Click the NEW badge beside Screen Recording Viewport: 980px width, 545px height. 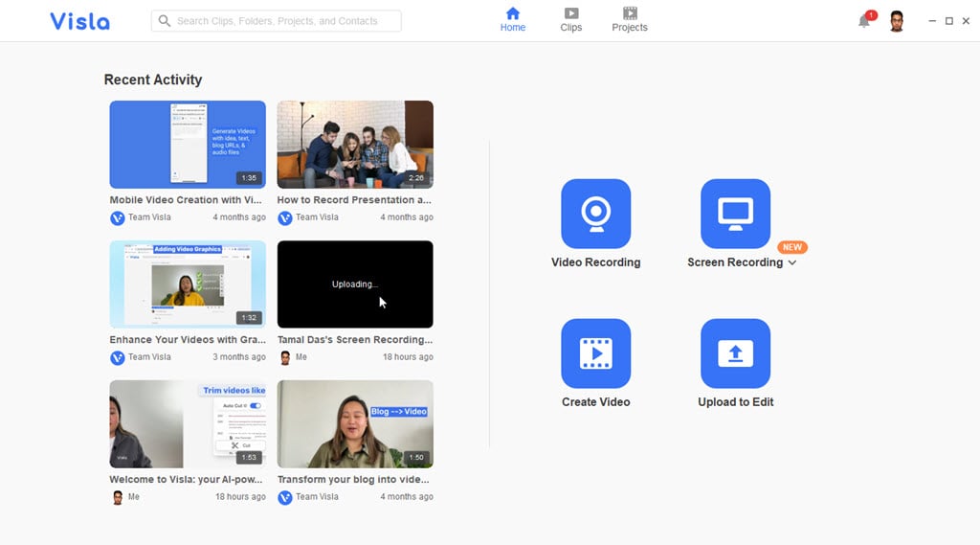tap(791, 247)
